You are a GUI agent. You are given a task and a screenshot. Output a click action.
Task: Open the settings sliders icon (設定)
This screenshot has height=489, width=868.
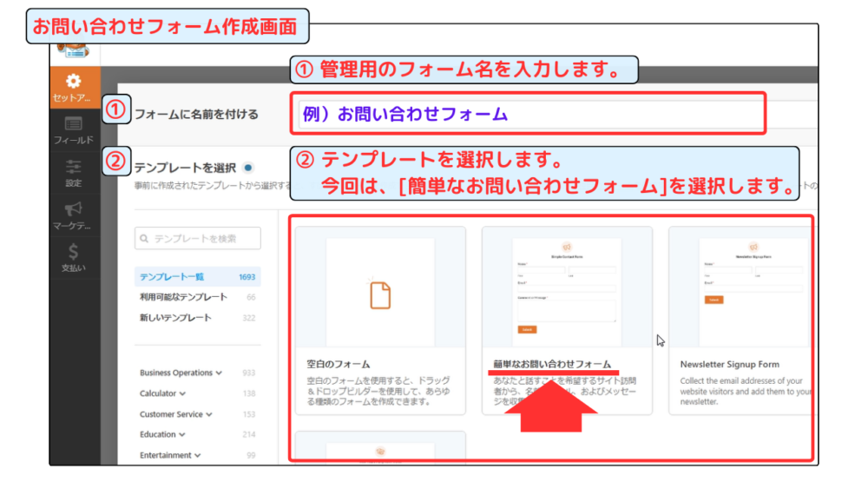tap(73, 166)
